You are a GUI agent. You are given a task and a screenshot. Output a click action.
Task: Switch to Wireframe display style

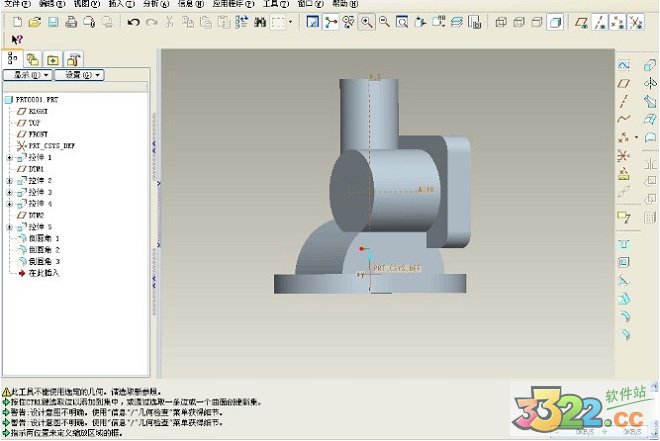coord(500,22)
